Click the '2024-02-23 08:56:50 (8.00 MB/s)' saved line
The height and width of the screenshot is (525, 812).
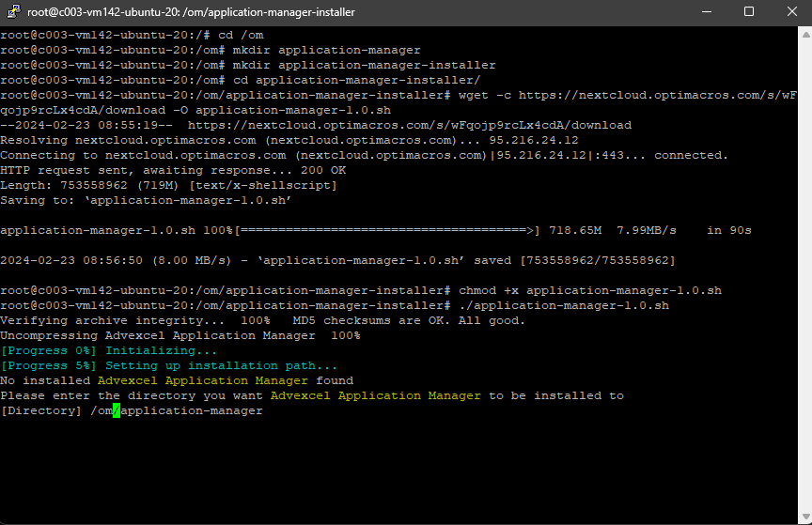pyautogui.click(x=337, y=260)
